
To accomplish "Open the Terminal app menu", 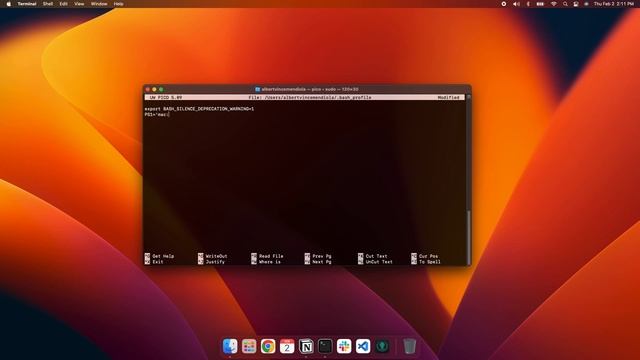I will point(27,4).
